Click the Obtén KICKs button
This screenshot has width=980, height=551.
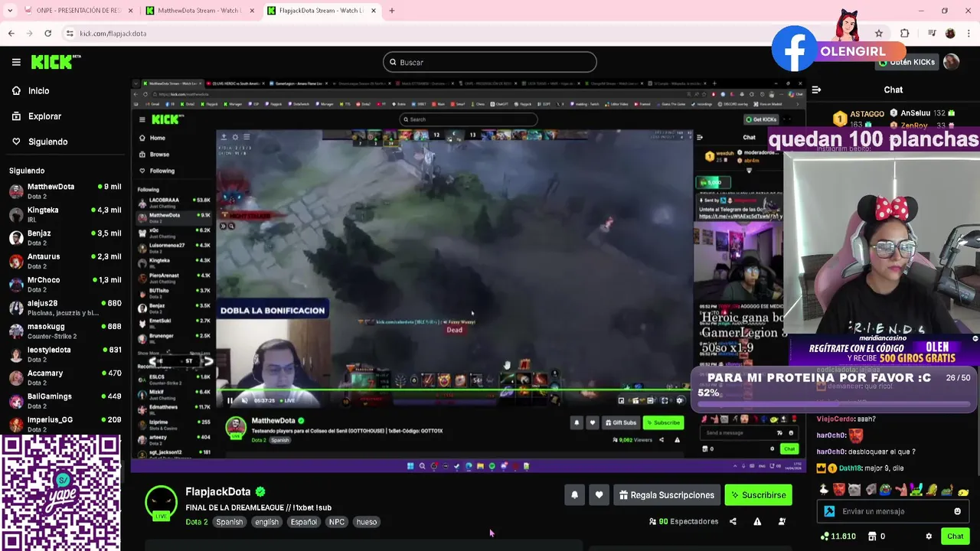click(908, 62)
